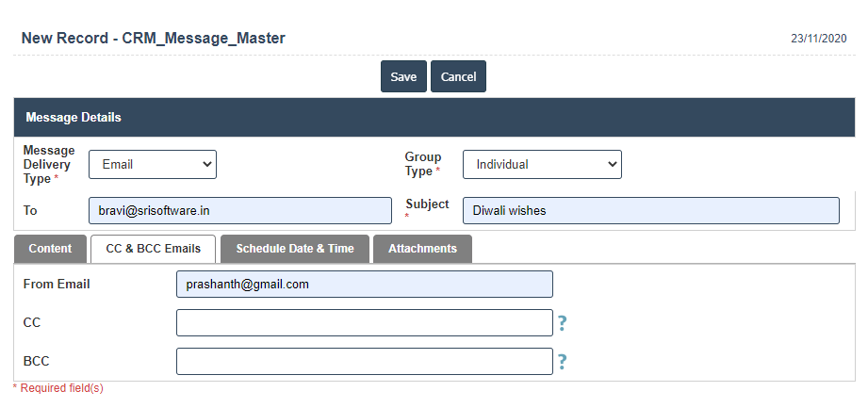The image size is (868, 408).
Task: Click the Cancel button
Action: [x=458, y=77]
